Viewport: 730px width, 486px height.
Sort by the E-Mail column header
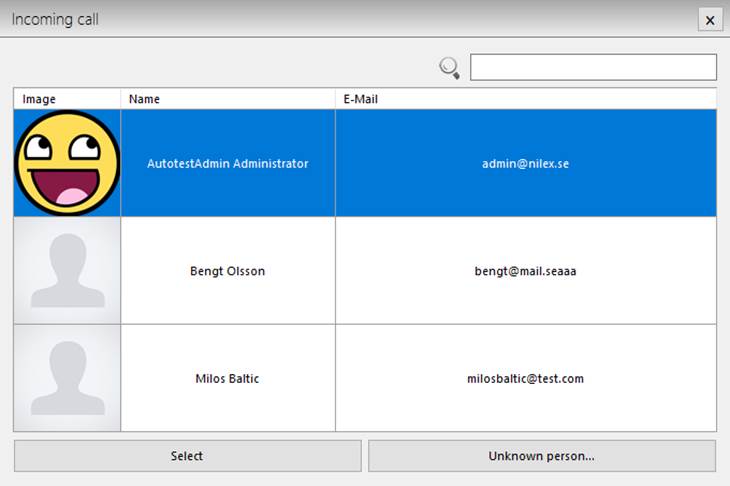[x=525, y=99]
